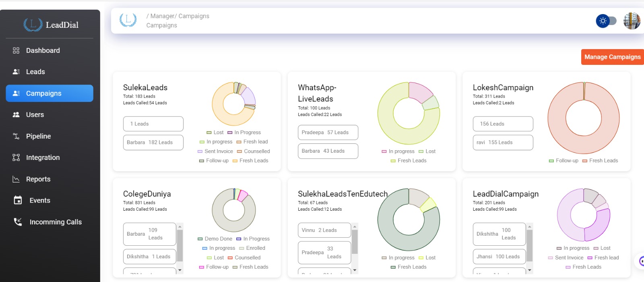This screenshot has width=644, height=282.
Task: Toggle Lost legend in WhatsApp-LiveLeads chart
Action: (x=427, y=151)
